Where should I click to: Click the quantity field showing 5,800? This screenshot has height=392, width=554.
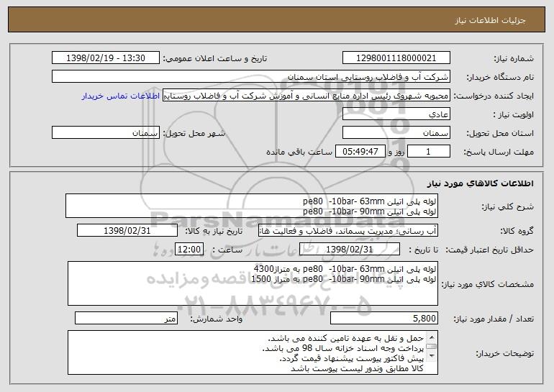[384, 318]
